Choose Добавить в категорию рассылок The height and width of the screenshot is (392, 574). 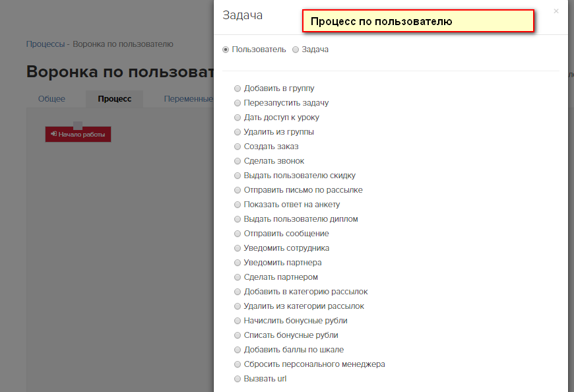[x=238, y=292]
